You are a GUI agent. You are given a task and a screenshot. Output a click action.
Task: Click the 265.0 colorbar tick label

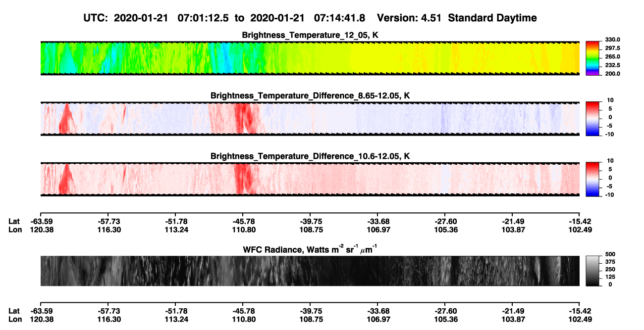(x=612, y=56)
